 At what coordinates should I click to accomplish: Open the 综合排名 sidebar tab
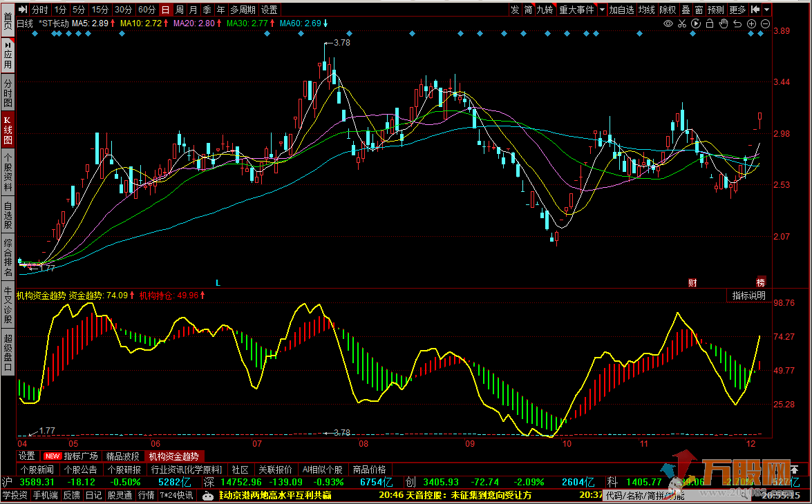(8, 258)
